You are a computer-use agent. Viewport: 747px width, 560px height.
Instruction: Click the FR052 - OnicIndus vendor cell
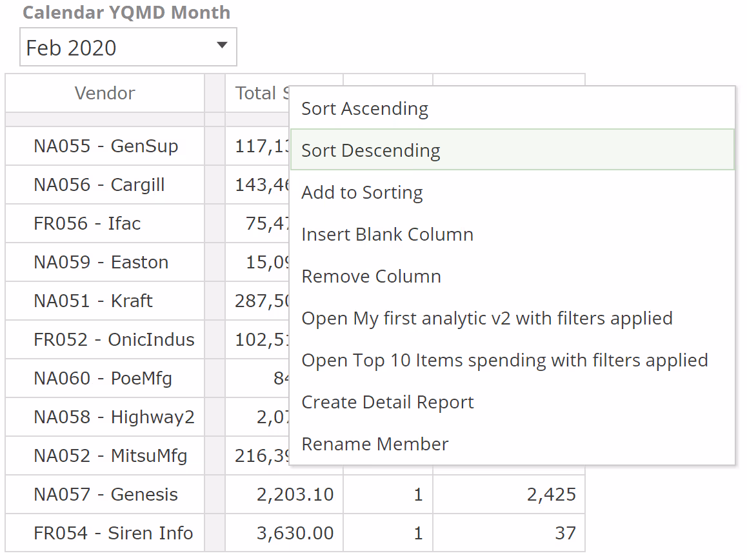(x=114, y=340)
